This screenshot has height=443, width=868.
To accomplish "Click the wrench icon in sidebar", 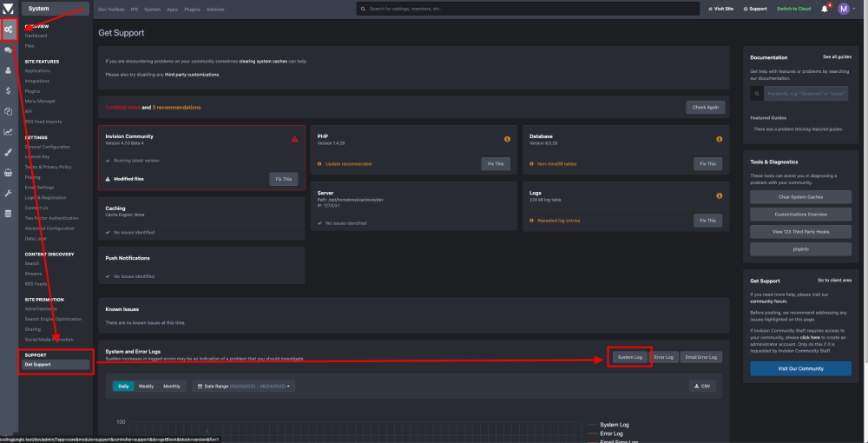I will pyautogui.click(x=8, y=193).
